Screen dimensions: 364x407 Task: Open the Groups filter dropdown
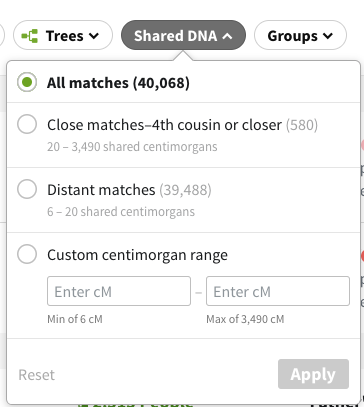[300, 35]
